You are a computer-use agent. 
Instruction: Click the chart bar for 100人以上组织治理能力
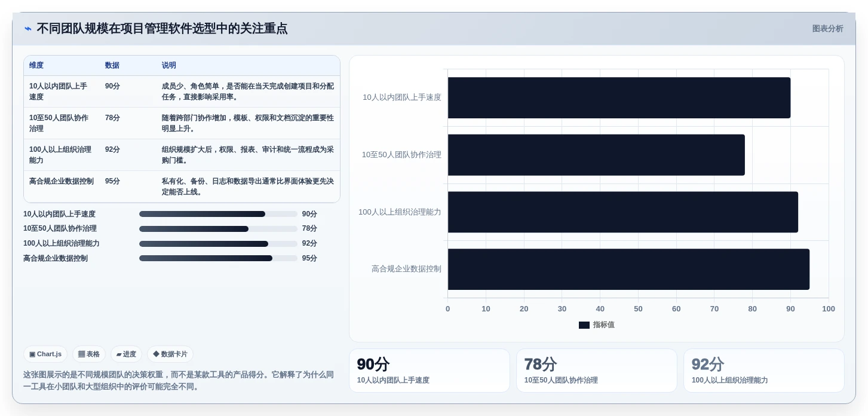pyautogui.click(x=623, y=212)
